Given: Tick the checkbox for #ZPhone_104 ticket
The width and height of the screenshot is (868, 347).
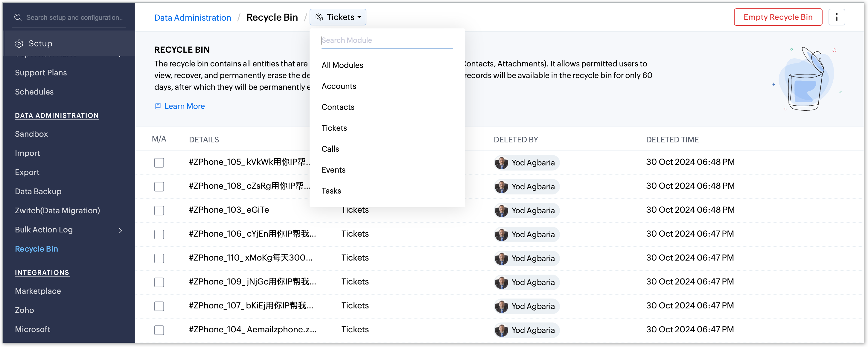Looking at the screenshot, I should [159, 330].
